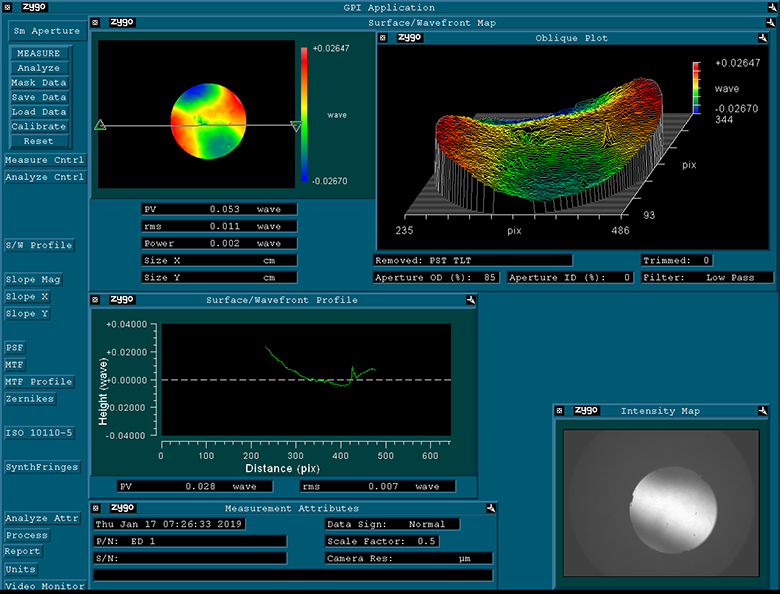Expand the Zernikes window

tap(30, 398)
